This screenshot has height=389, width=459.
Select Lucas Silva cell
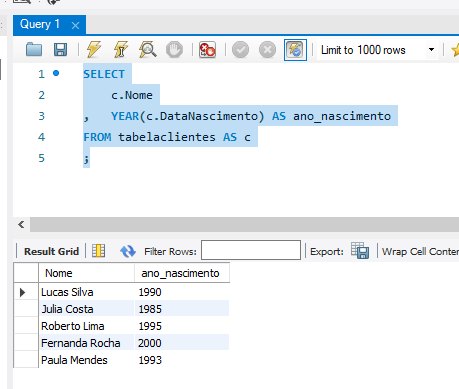click(x=86, y=292)
